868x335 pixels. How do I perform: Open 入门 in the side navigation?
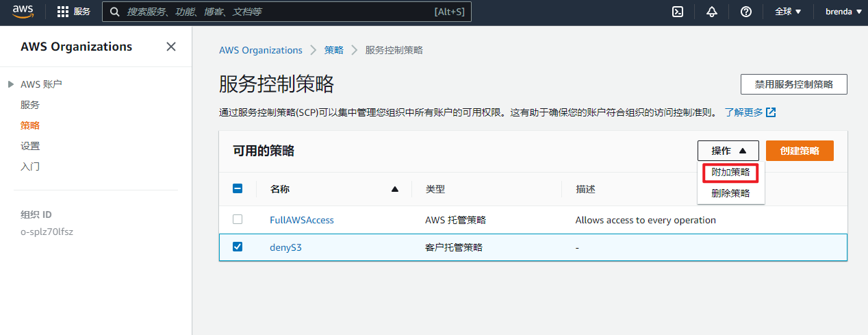30,166
